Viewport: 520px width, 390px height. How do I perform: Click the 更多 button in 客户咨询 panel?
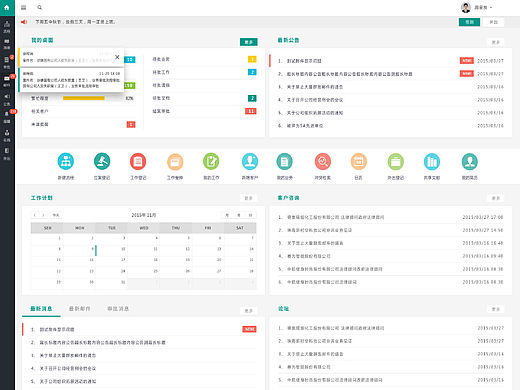pos(495,198)
